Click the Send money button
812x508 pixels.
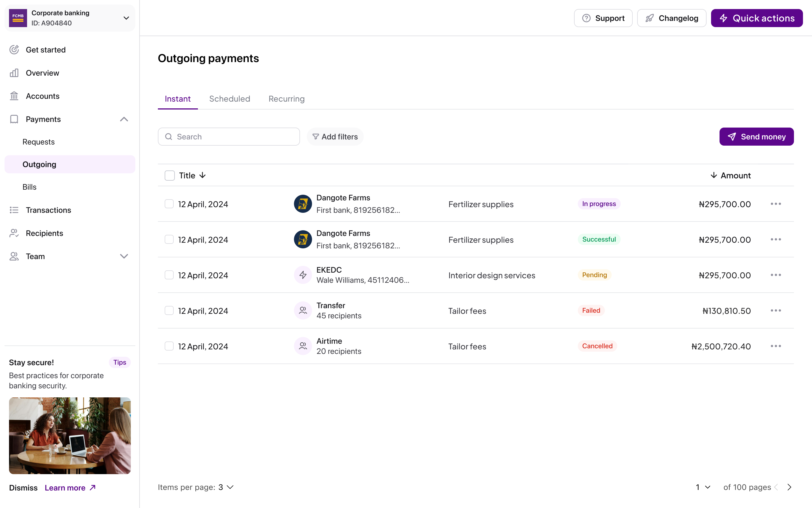[x=757, y=137]
